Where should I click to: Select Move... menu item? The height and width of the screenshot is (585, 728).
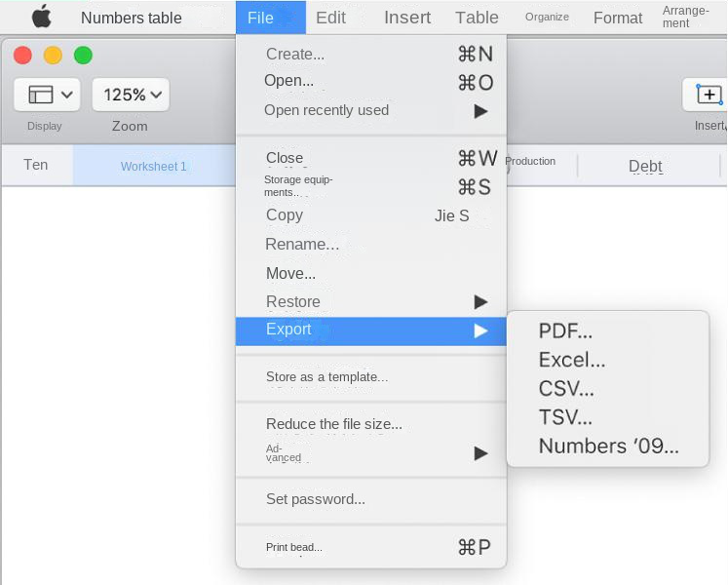371,273
